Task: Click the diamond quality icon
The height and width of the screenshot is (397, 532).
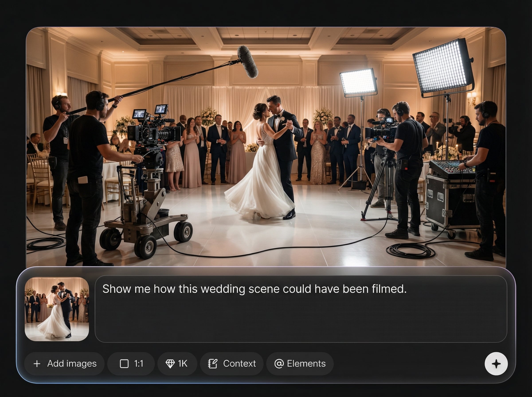Action: point(170,364)
